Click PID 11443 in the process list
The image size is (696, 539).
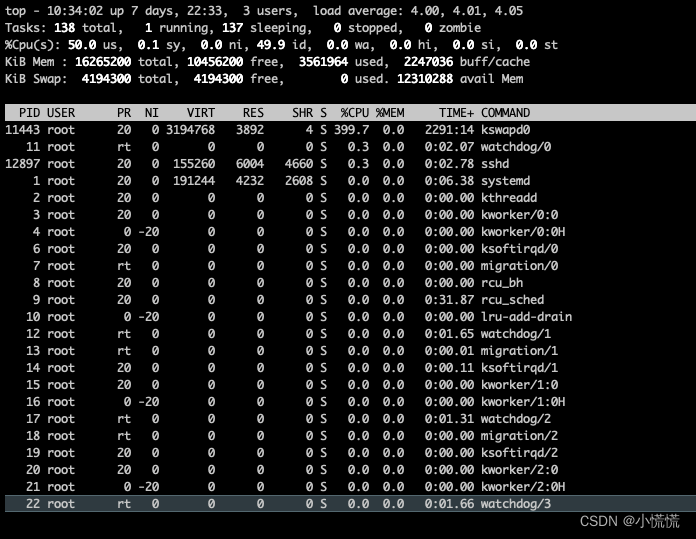(22, 130)
